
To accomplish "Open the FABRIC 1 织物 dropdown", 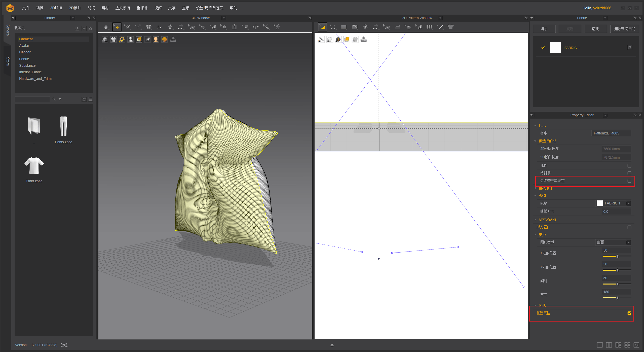I will [628, 203].
